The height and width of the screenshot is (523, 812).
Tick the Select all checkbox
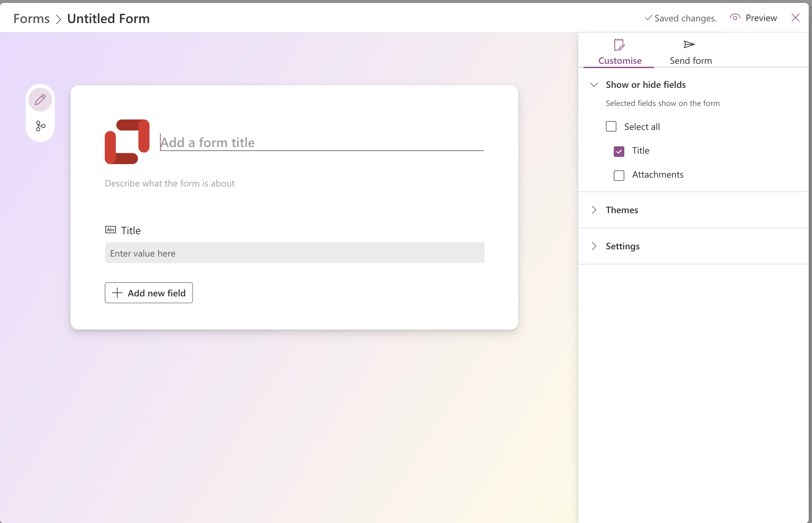point(611,127)
